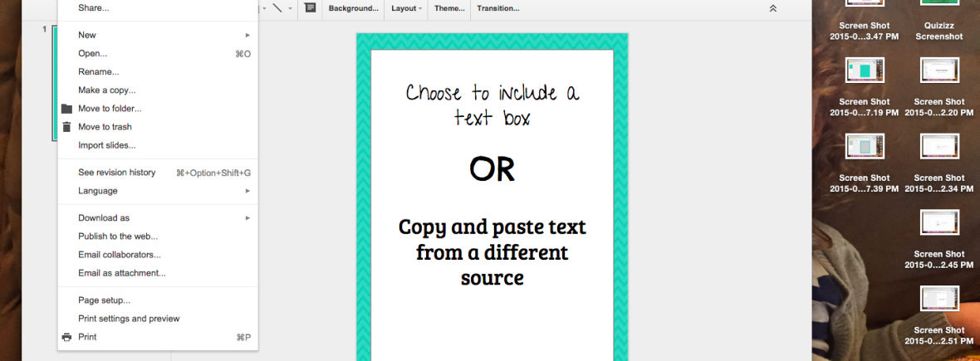
Task: Click 'Copy and paste text from a different source'
Action: click(x=492, y=251)
